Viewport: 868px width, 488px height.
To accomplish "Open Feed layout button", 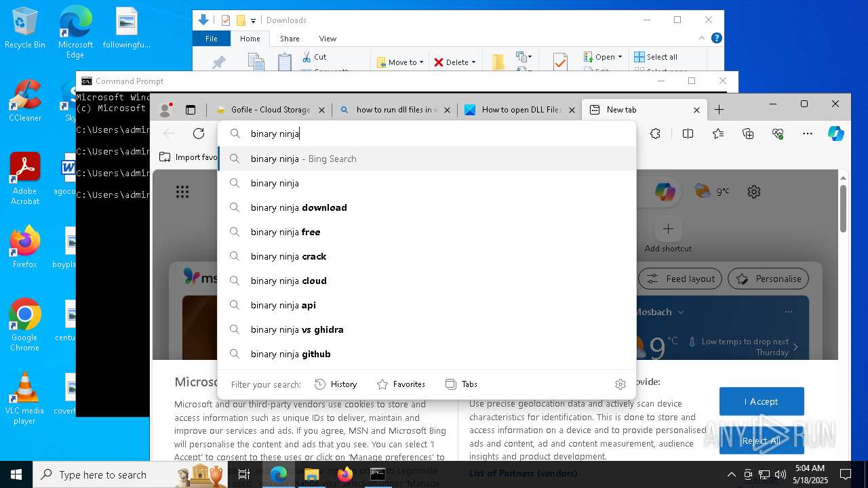I will tap(681, 279).
